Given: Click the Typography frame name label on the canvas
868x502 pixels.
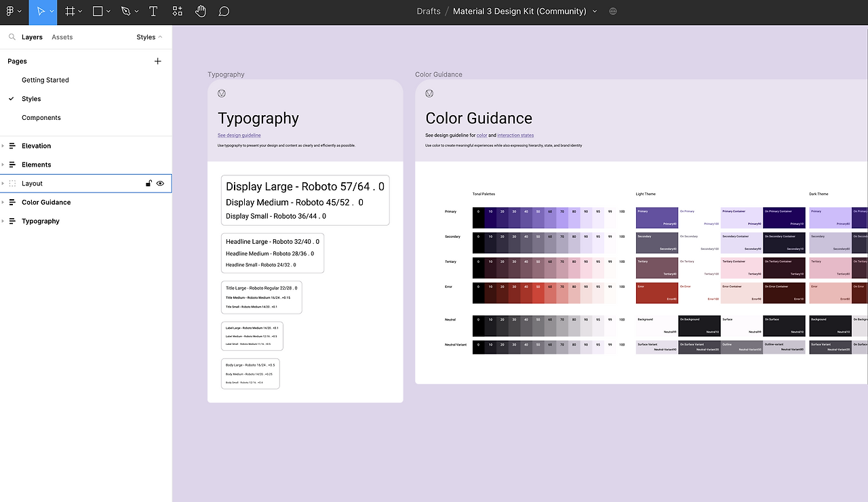Looking at the screenshot, I should point(226,75).
